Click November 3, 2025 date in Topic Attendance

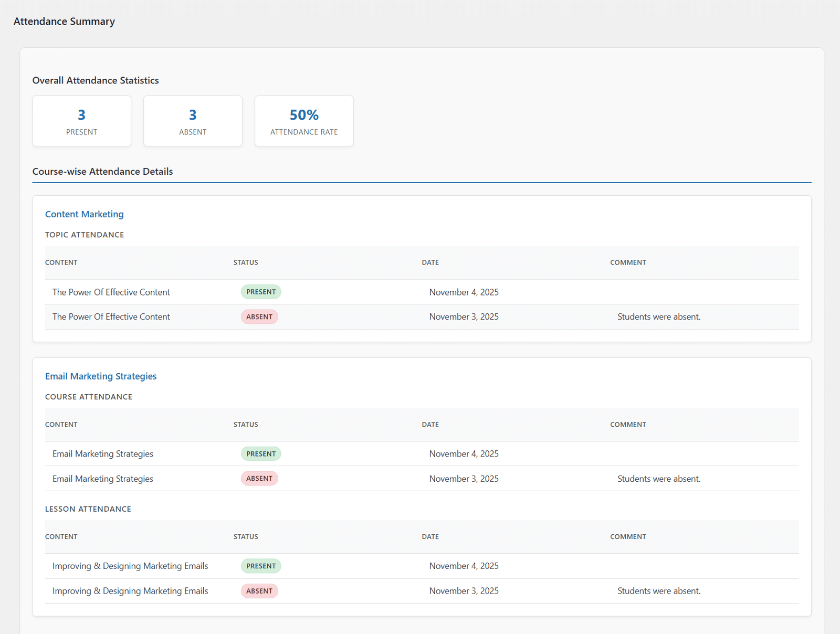[x=464, y=317]
